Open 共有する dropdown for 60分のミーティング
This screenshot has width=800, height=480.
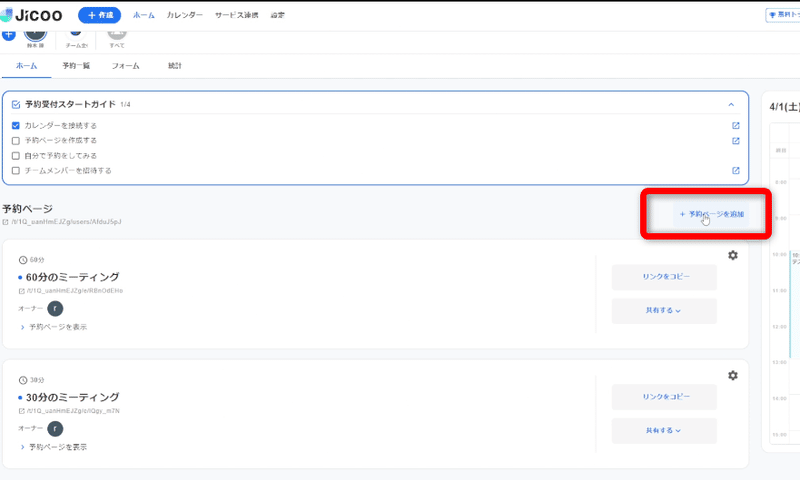coord(664,311)
